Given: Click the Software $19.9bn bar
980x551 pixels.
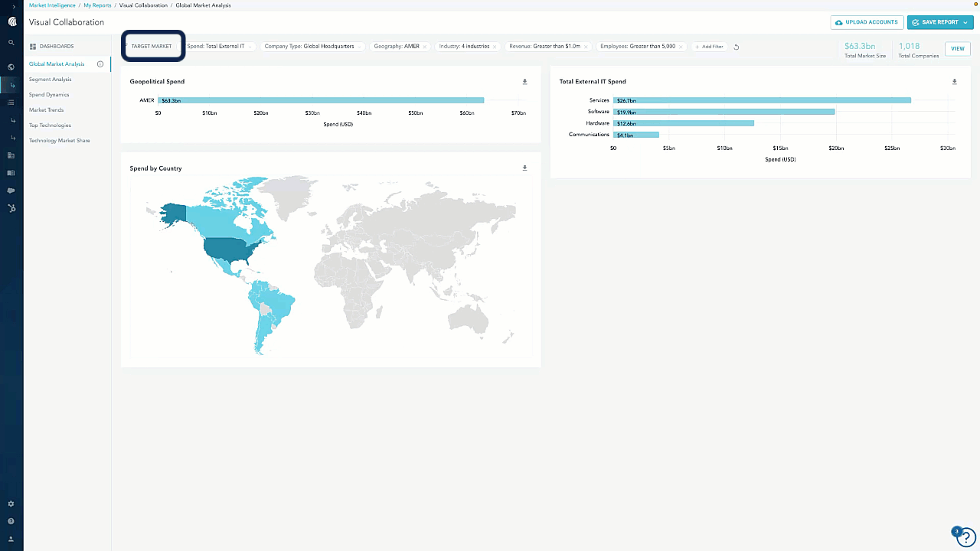Looking at the screenshot, I should coord(724,112).
